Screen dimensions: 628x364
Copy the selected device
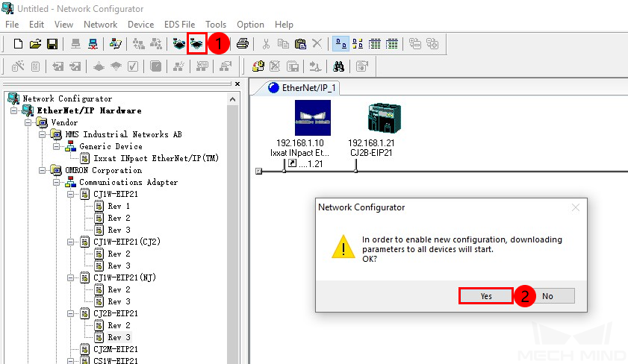pos(283,43)
